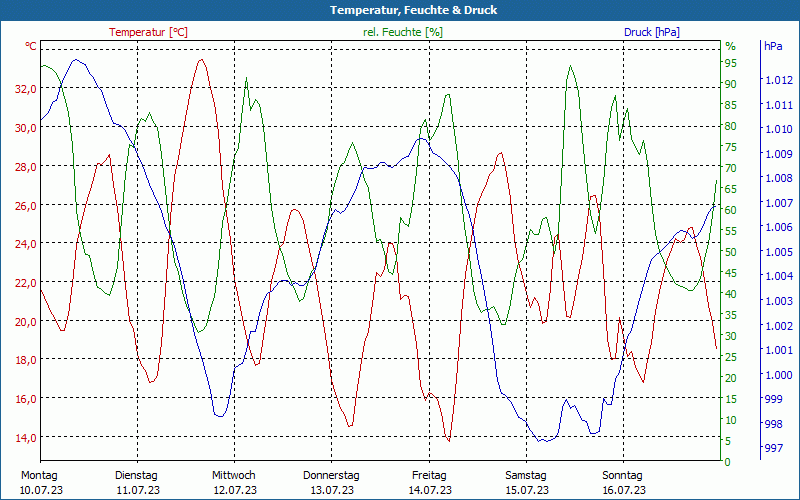Screen dimensions: 800x500
Task: Click the "Sonntag" day label
Action: [x=623, y=475]
